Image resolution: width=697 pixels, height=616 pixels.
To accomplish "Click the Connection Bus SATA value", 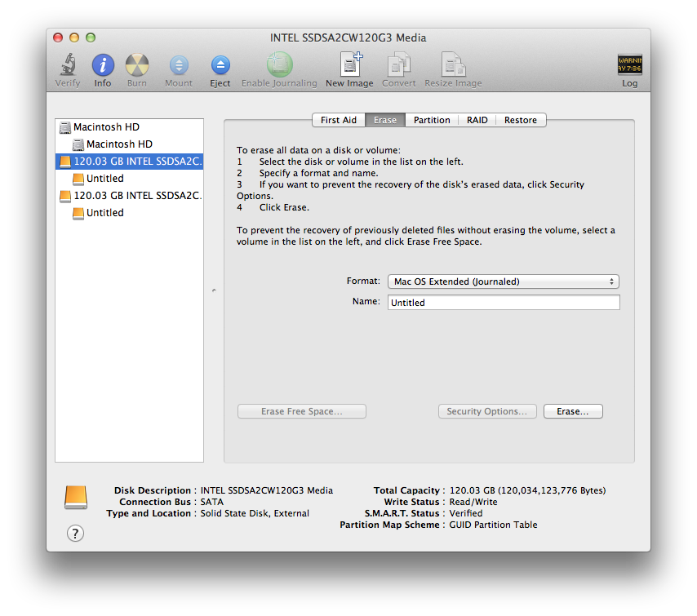I will pyautogui.click(x=212, y=502).
